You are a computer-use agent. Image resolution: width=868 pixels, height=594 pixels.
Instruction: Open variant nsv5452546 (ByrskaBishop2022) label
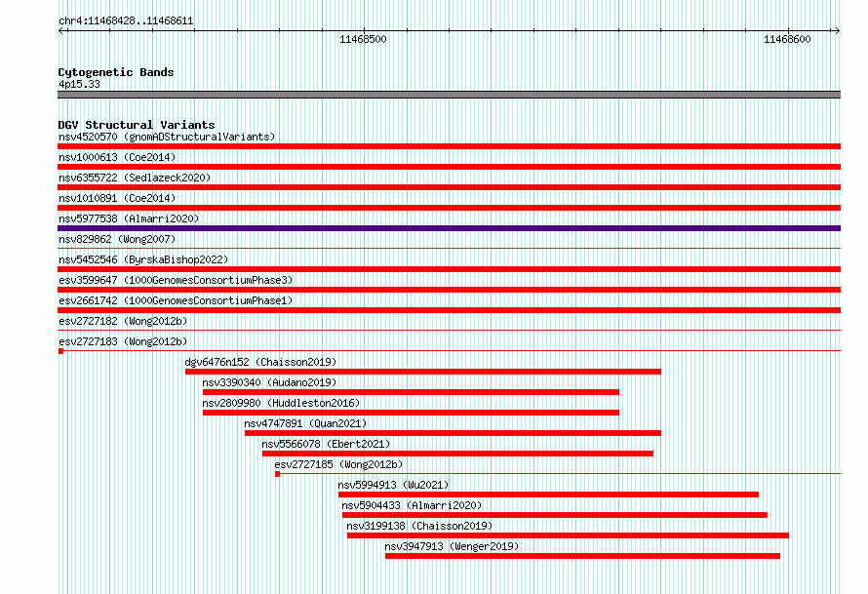143,259
